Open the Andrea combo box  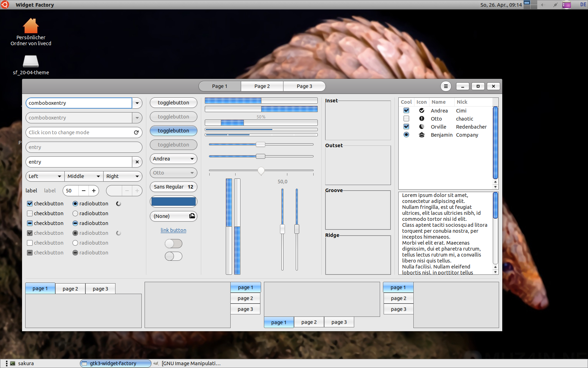(173, 159)
